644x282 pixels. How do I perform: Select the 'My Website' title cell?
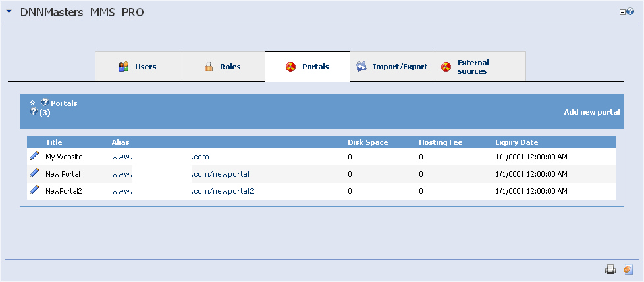pos(64,157)
